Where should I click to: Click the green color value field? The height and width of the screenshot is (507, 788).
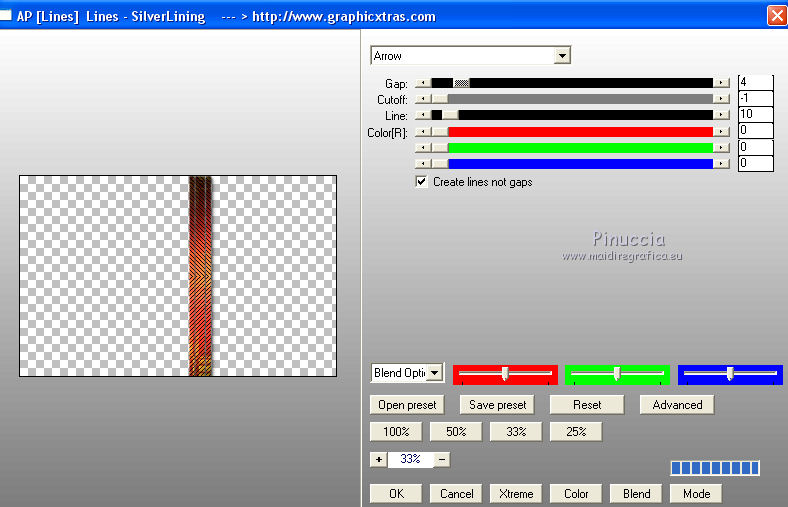(755, 147)
